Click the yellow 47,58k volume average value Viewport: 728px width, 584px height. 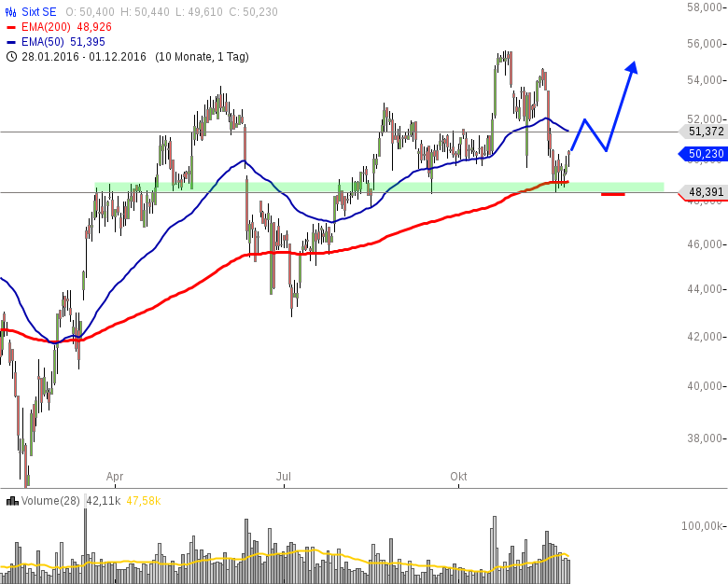tap(144, 501)
